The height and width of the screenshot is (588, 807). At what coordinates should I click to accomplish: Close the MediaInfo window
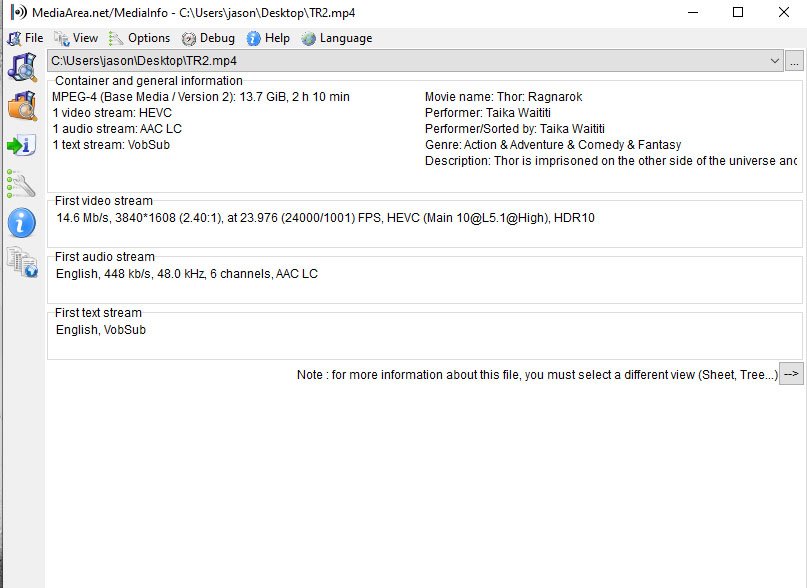coord(783,12)
